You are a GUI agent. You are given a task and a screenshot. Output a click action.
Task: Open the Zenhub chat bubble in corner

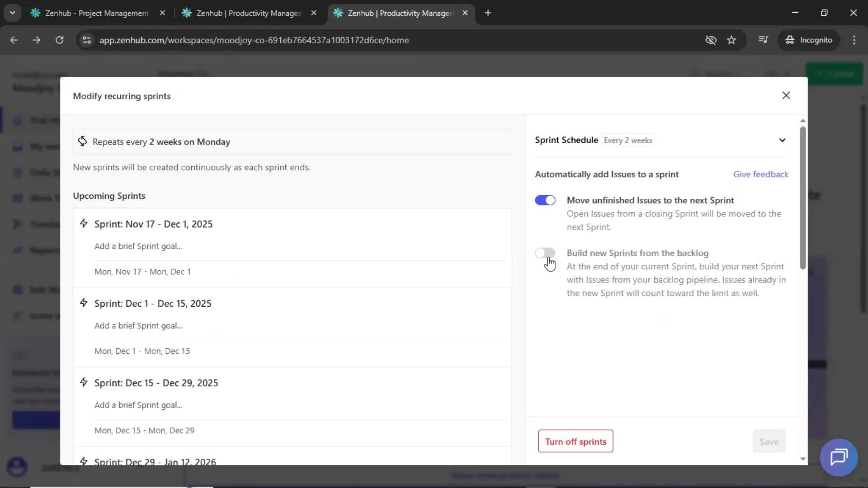pos(839,458)
